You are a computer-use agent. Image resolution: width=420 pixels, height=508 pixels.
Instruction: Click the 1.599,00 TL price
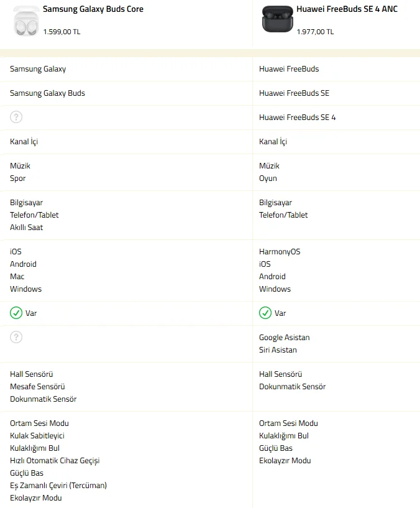(x=62, y=32)
